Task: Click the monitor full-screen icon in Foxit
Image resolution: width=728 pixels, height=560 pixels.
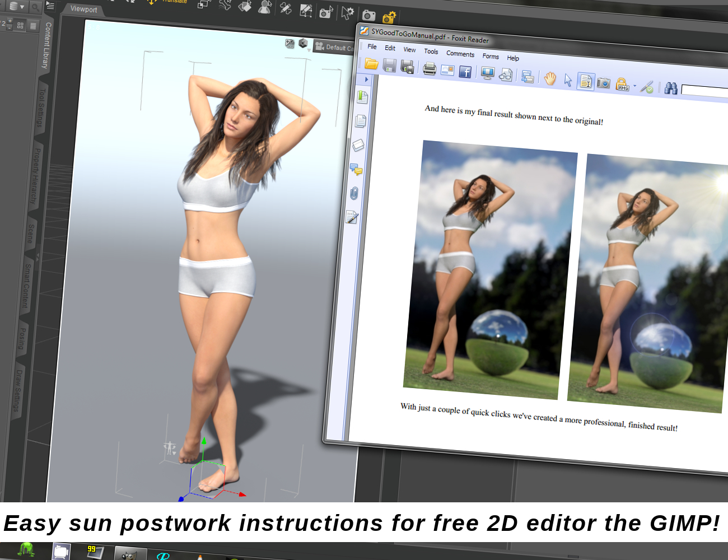Action: point(488,73)
